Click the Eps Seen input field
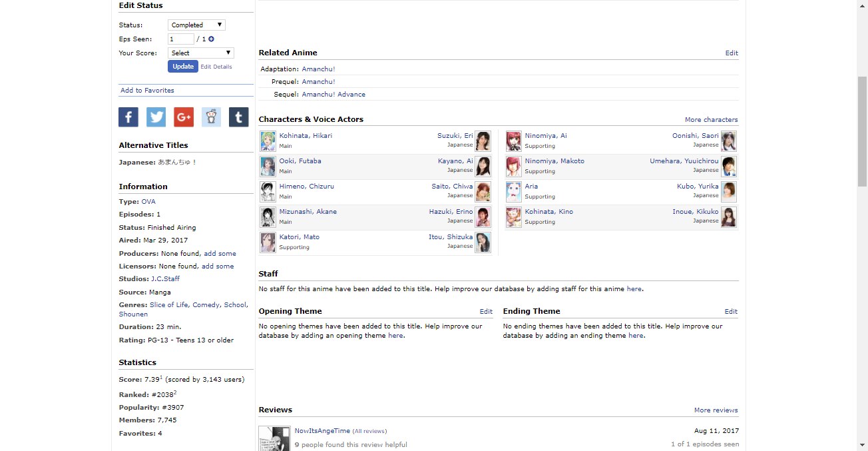This screenshot has width=868, height=451. tap(180, 39)
